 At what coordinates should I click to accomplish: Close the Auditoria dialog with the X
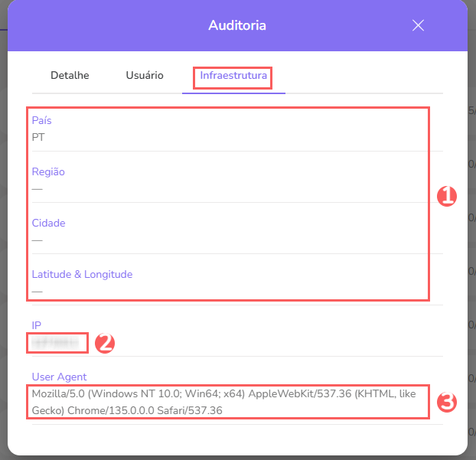[x=418, y=25]
